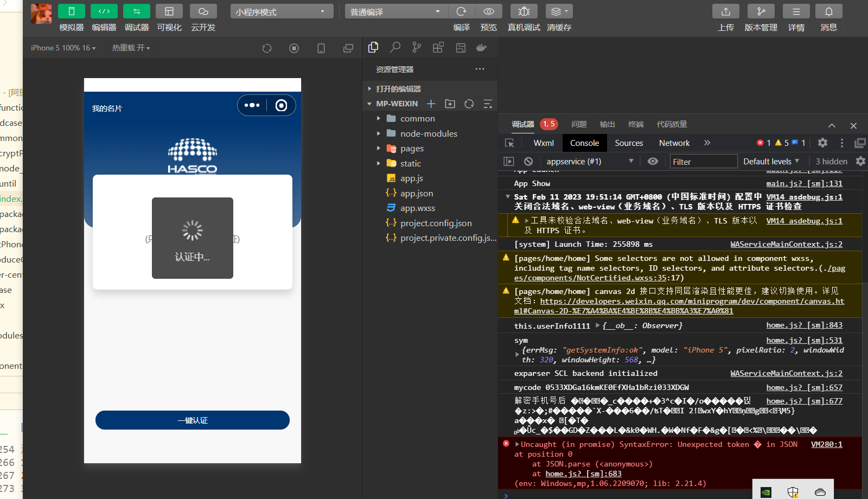Expand the pages folder in file tree
This screenshot has width=868, height=499.
(x=412, y=149)
